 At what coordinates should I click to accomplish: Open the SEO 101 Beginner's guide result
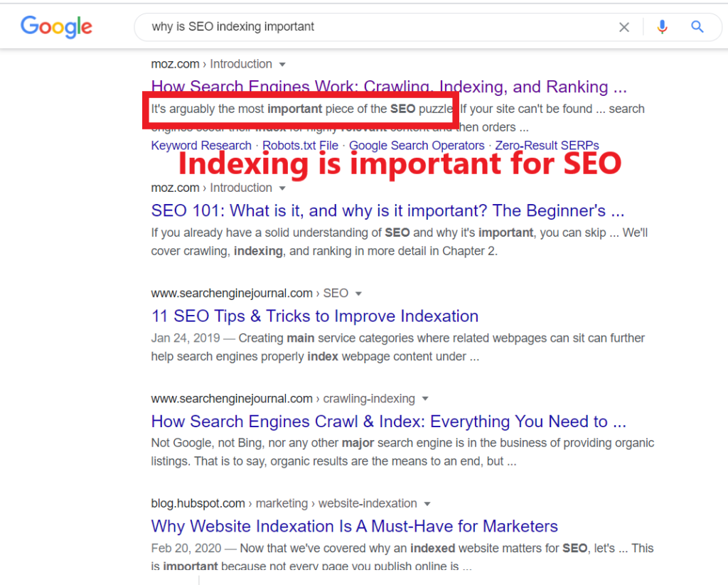tap(387, 210)
